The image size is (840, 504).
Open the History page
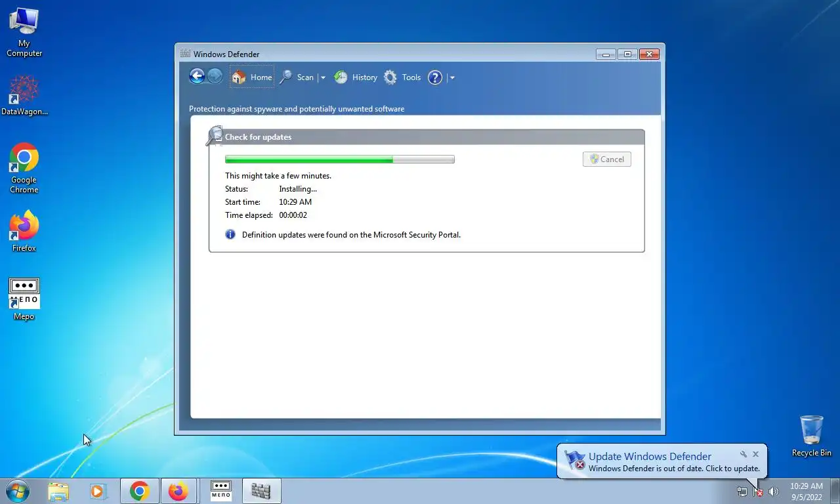[355, 77]
